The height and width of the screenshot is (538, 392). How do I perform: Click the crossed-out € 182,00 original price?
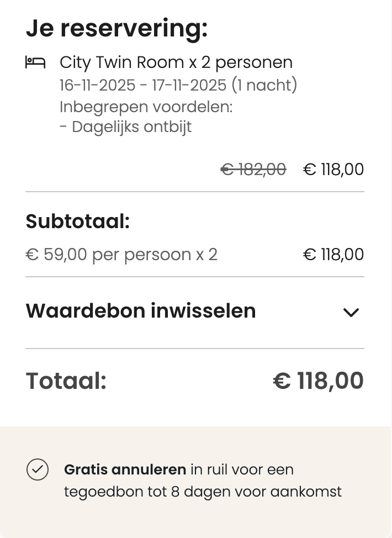[x=253, y=170]
